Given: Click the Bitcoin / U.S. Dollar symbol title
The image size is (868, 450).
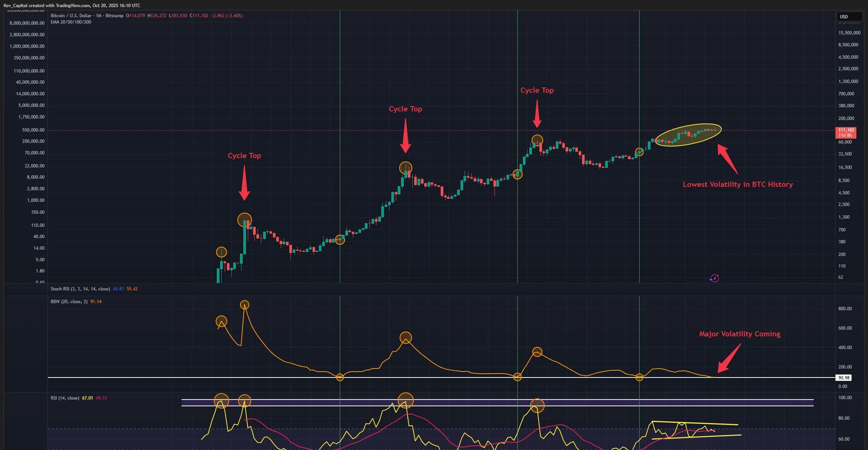Looking at the screenshot, I should coord(71,16).
